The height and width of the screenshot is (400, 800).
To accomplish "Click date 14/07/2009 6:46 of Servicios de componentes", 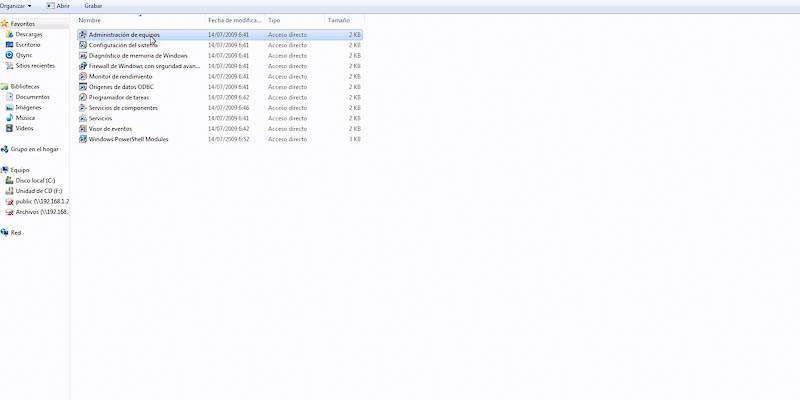I will click(x=229, y=108).
